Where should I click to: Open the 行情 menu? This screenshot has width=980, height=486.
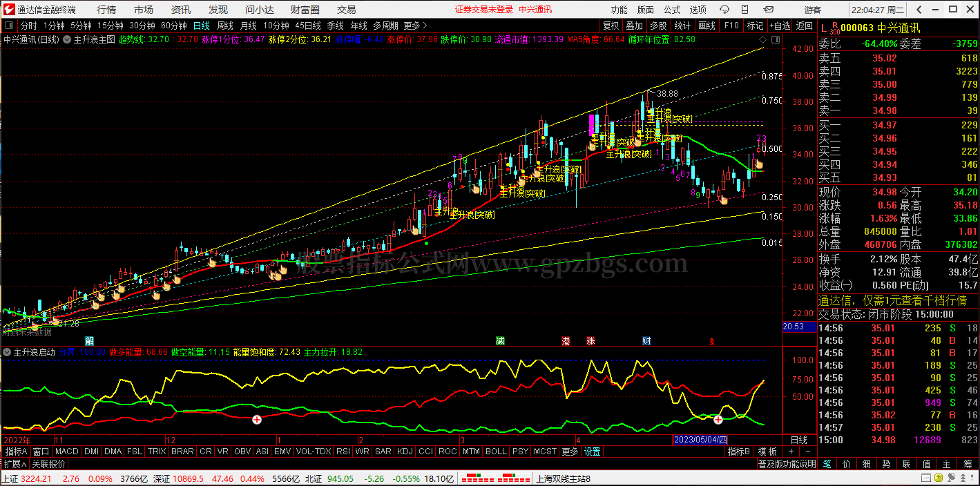[106, 10]
